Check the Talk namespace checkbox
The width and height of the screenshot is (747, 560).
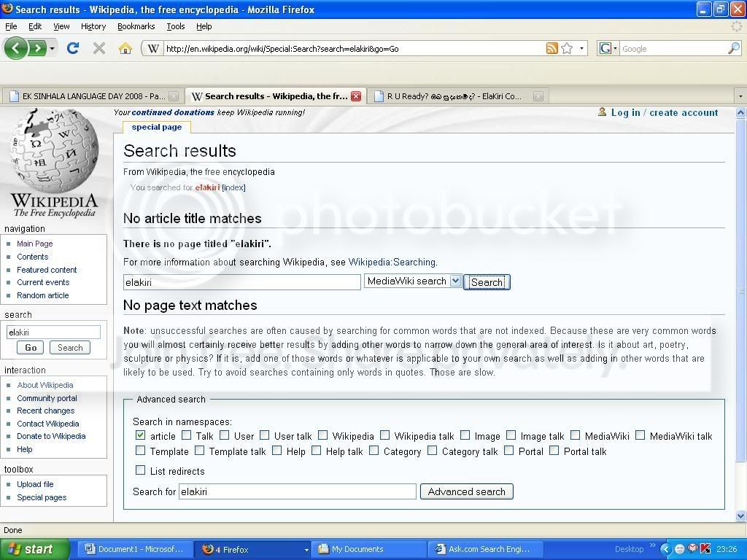pos(186,435)
